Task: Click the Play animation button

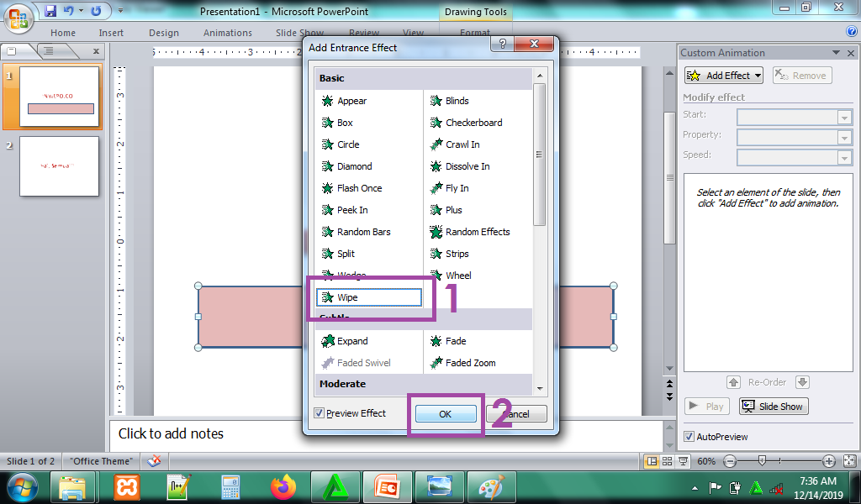Action: pos(707,407)
